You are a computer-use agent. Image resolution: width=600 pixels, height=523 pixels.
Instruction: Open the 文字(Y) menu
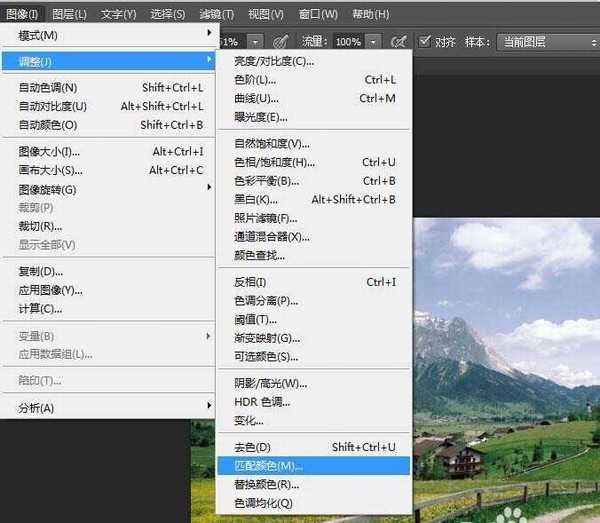point(118,15)
